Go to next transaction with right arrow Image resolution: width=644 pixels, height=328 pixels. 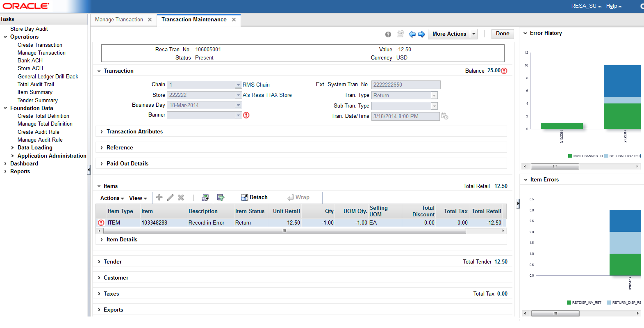[x=421, y=34]
